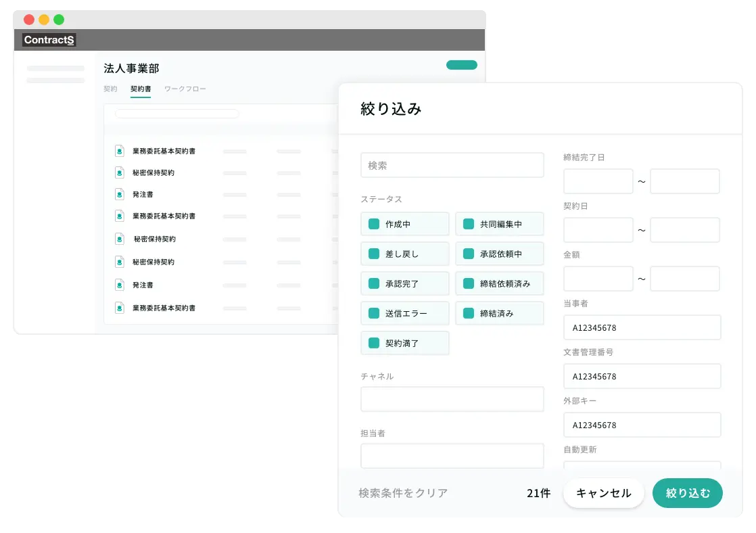Viewport: 756px width, 533px height.
Task: Click the 金額 minimum field
Action: tap(598, 279)
